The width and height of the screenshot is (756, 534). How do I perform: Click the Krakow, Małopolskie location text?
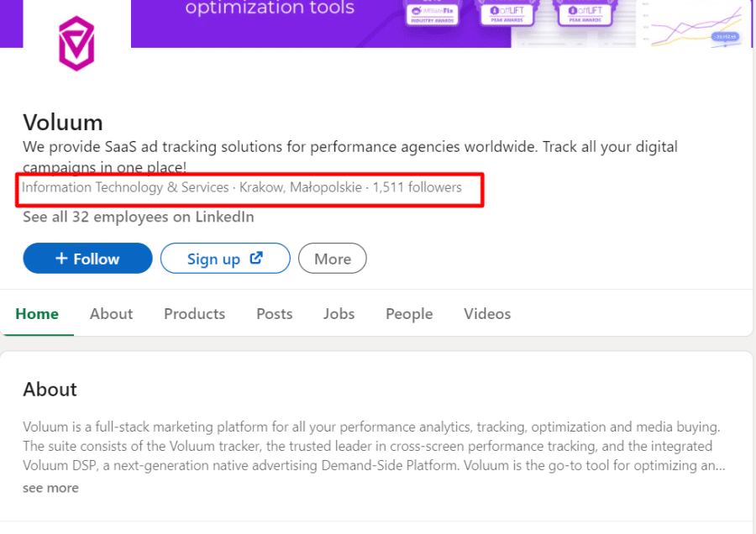pyautogui.click(x=301, y=187)
